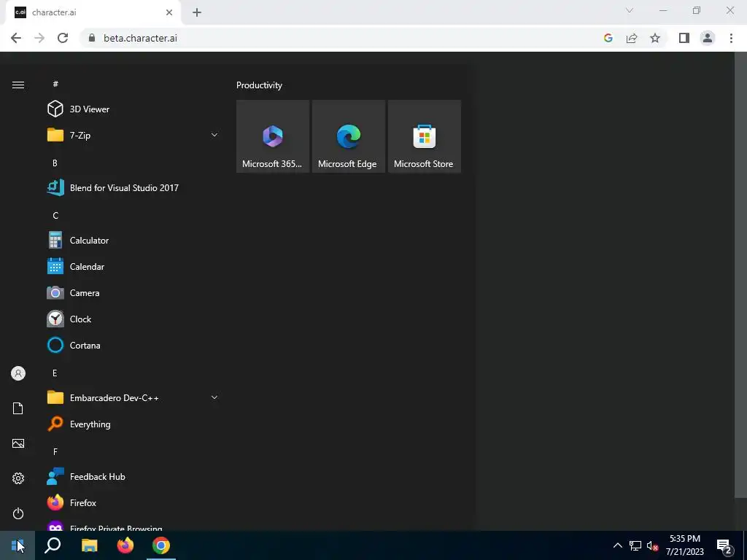Open the muted volume tray icon
Screen dimensions: 747x560
(652, 545)
